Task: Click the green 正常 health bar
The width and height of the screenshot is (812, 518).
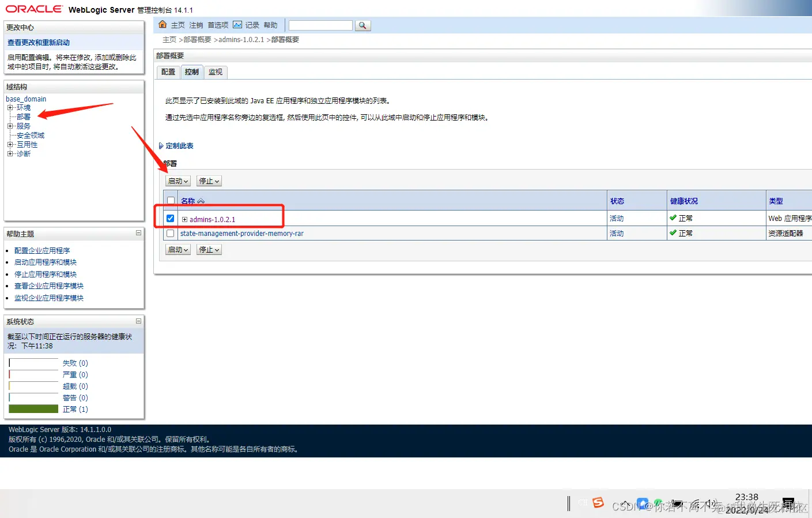Action: pyautogui.click(x=33, y=409)
